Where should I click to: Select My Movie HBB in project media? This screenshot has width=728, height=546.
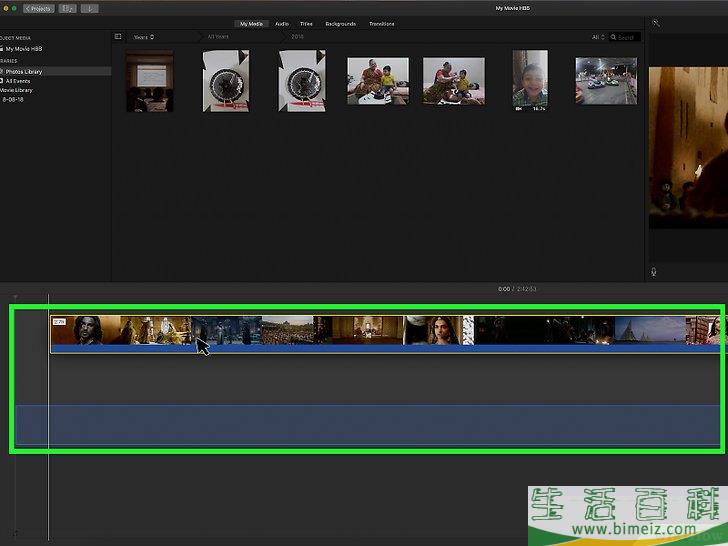point(24,49)
